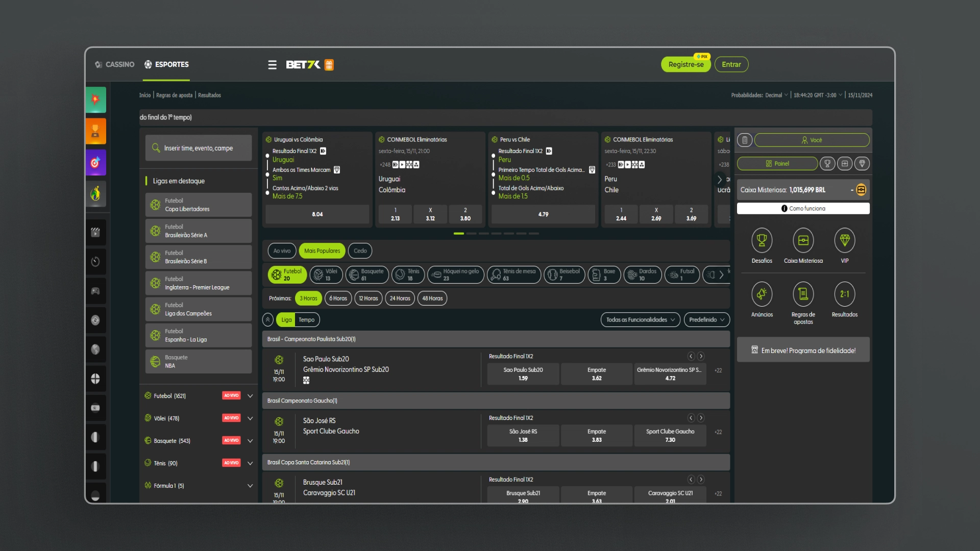The width and height of the screenshot is (980, 551).
Task: Open the Desafios trophy icon
Action: coord(762,240)
